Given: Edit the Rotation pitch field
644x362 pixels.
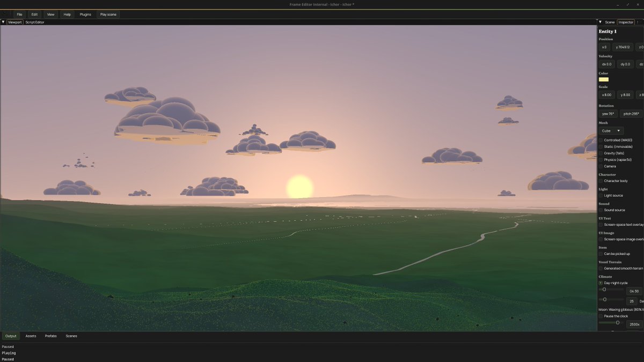Looking at the screenshot, I should [x=631, y=114].
